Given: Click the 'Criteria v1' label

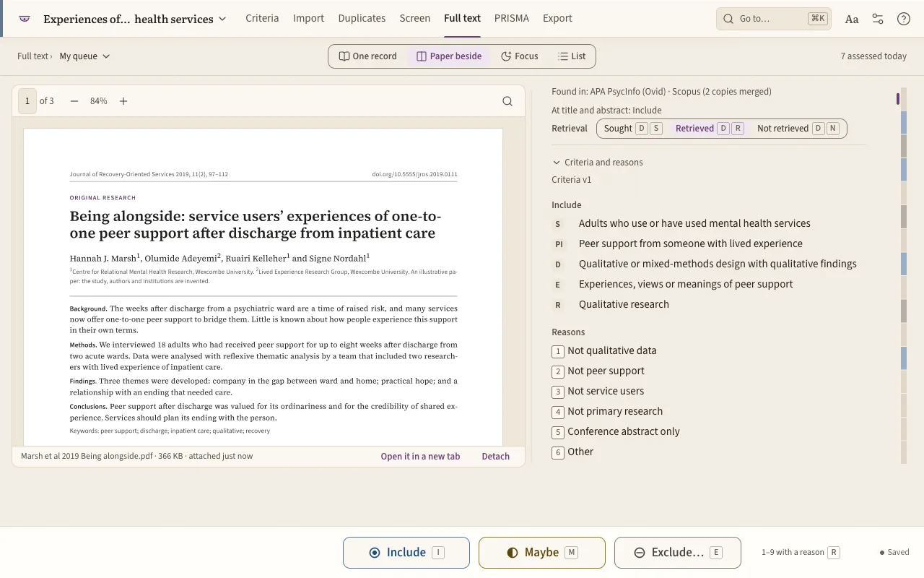Looking at the screenshot, I should (x=572, y=179).
